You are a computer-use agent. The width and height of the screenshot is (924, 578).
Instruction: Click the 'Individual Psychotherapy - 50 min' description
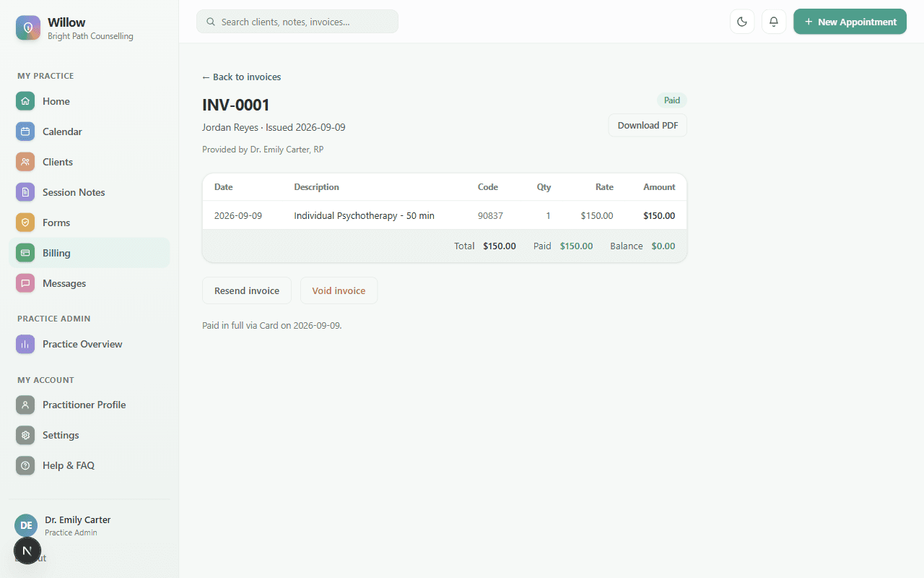pyautogui.click(x=364, y=215)
